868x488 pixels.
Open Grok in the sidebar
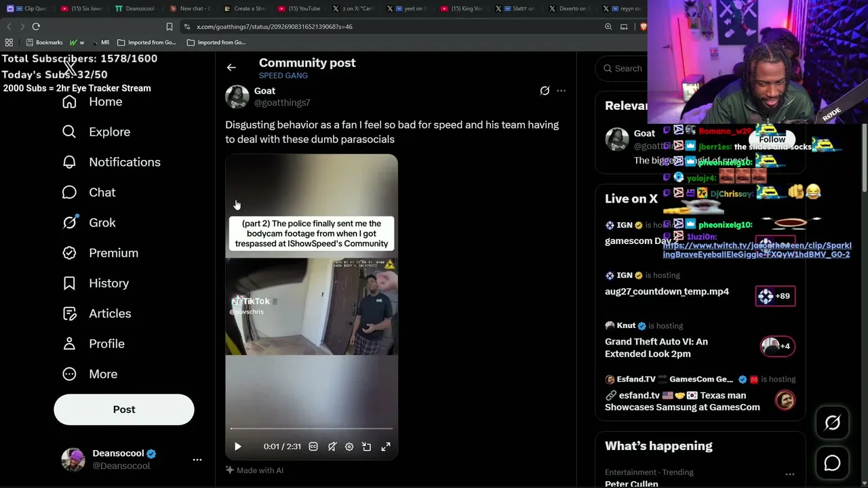click(x=89, y=222)
